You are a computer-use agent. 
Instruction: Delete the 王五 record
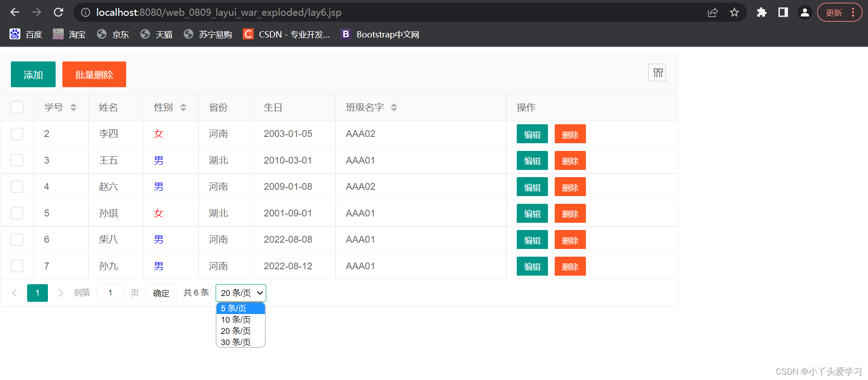[570, 160]
